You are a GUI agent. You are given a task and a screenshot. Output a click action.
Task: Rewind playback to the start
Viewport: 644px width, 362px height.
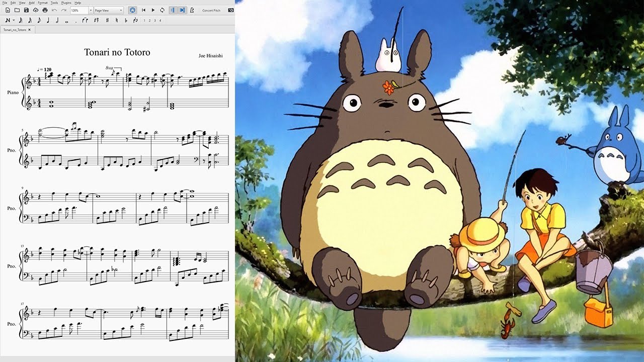tap(143, 10)
